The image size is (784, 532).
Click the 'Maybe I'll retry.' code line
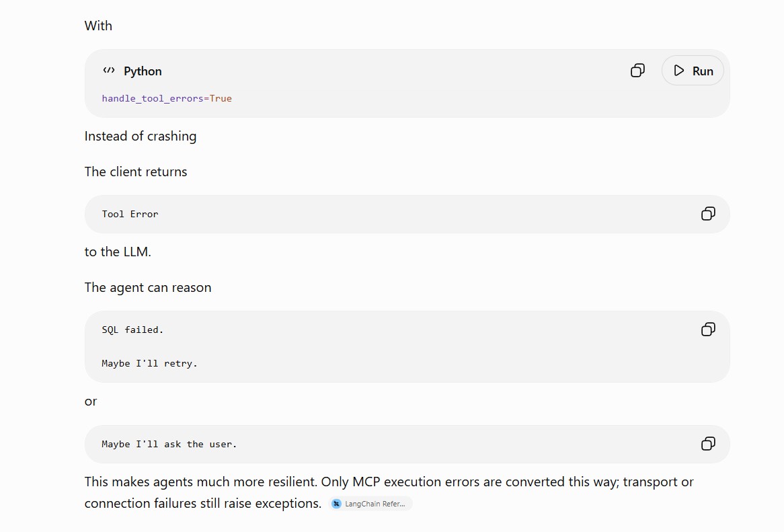click(x=149, y=363)
